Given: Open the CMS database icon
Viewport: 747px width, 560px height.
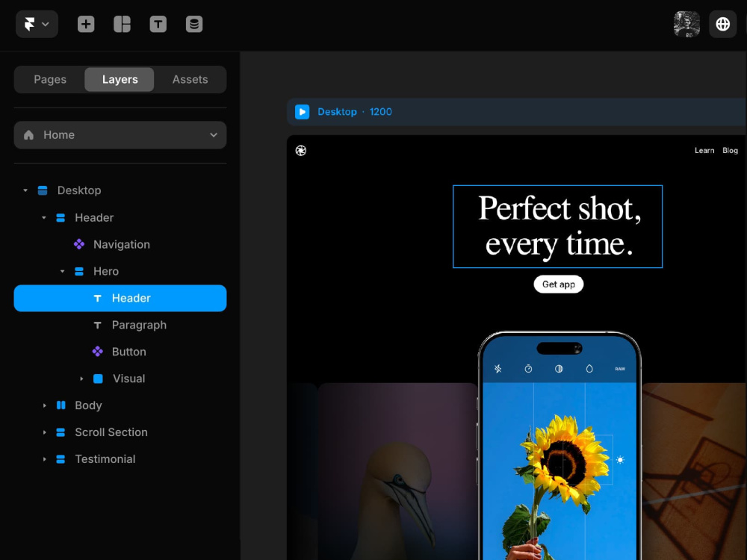Looking at the screenshot, I should (194, 24).
